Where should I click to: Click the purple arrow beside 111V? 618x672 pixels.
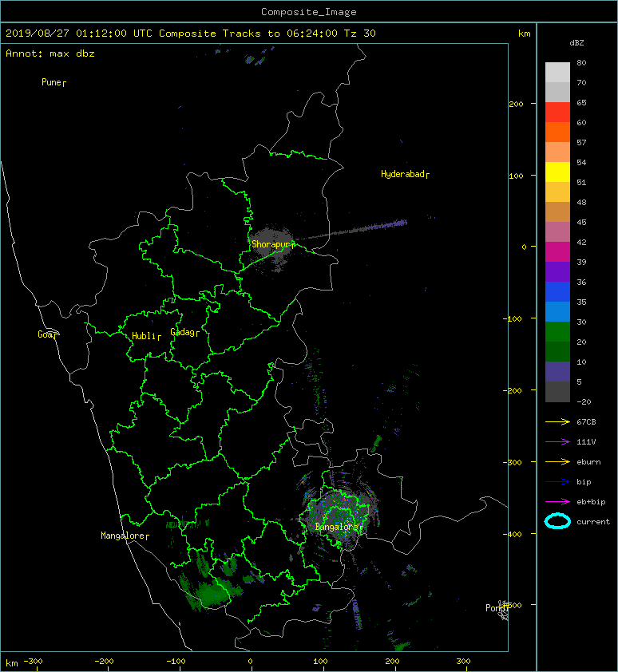pos(557,442)
